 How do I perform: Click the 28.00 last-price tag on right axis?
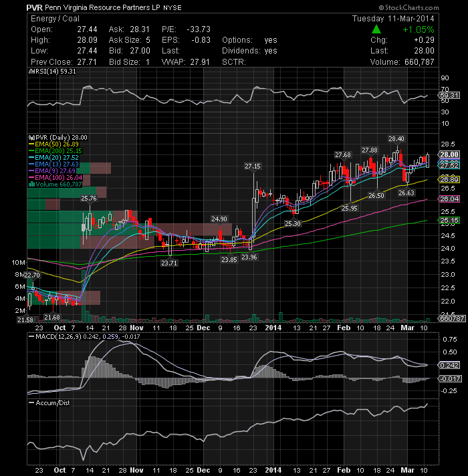coord(449,154)
